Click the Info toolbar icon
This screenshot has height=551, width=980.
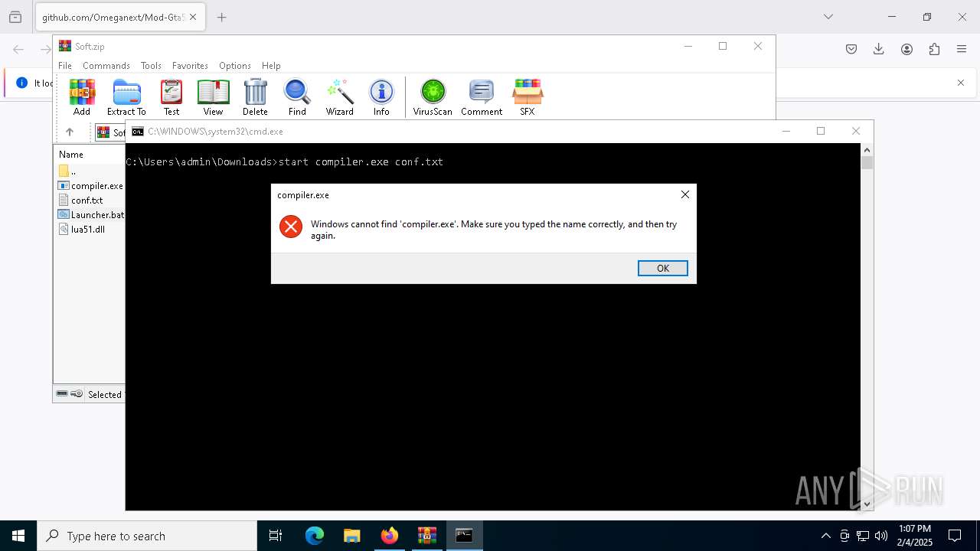[381, 97]
